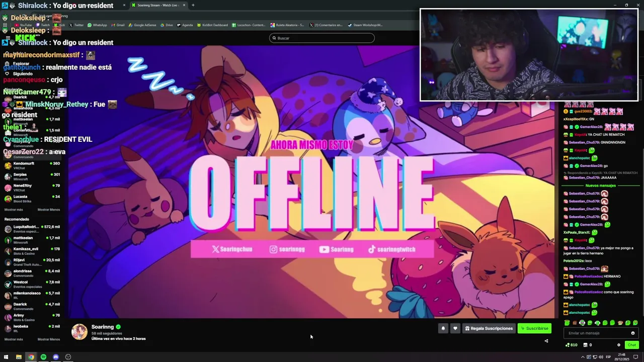
Task: Open the Steam Workshop bookmark
Action: click(365, 25)
